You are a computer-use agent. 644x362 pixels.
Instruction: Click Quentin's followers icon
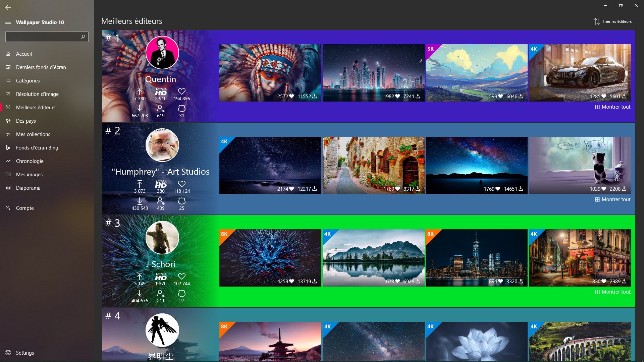click(x=161, y=108)
